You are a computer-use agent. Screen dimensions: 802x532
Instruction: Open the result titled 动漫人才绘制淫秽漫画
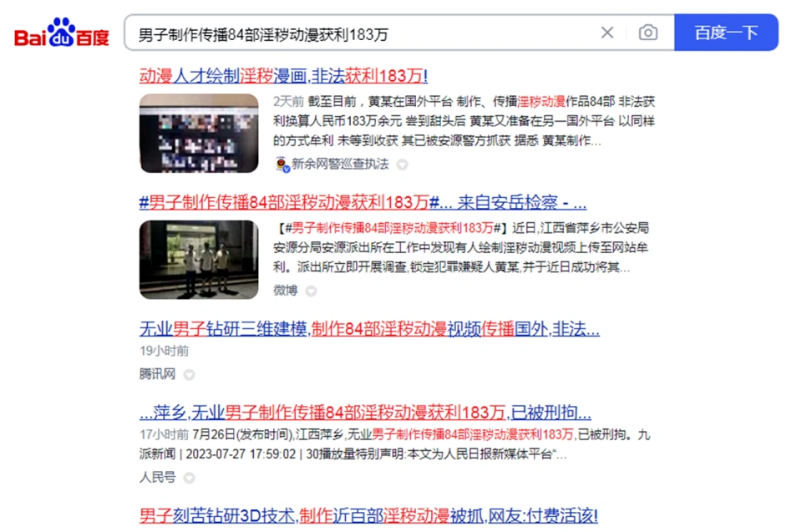pyautogui.click(x=283, y=76)
